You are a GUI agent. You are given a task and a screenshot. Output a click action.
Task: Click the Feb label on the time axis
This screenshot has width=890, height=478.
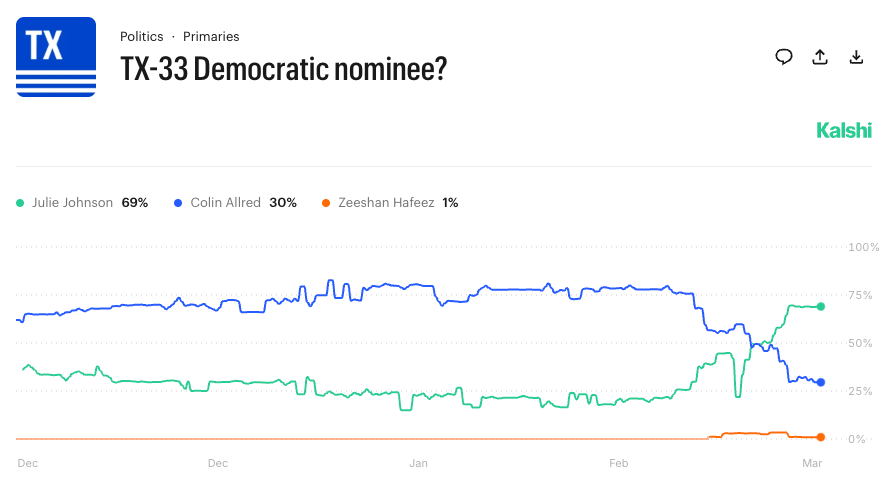[x=618, y=463]
